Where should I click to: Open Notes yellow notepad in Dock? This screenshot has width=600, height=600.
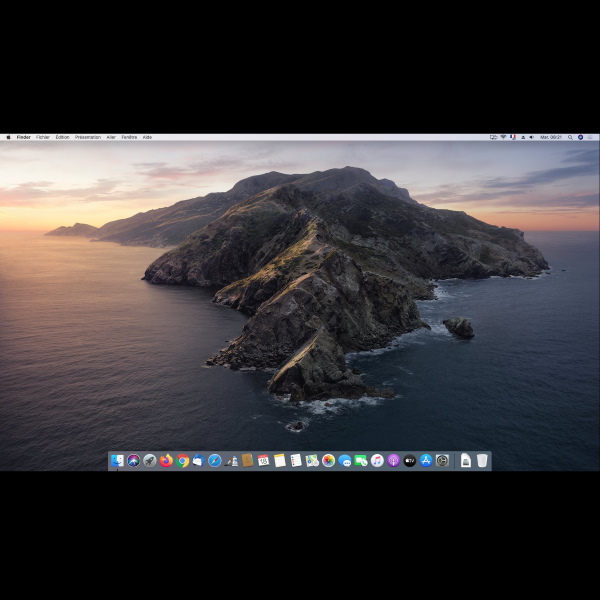[x=280, y=460]
